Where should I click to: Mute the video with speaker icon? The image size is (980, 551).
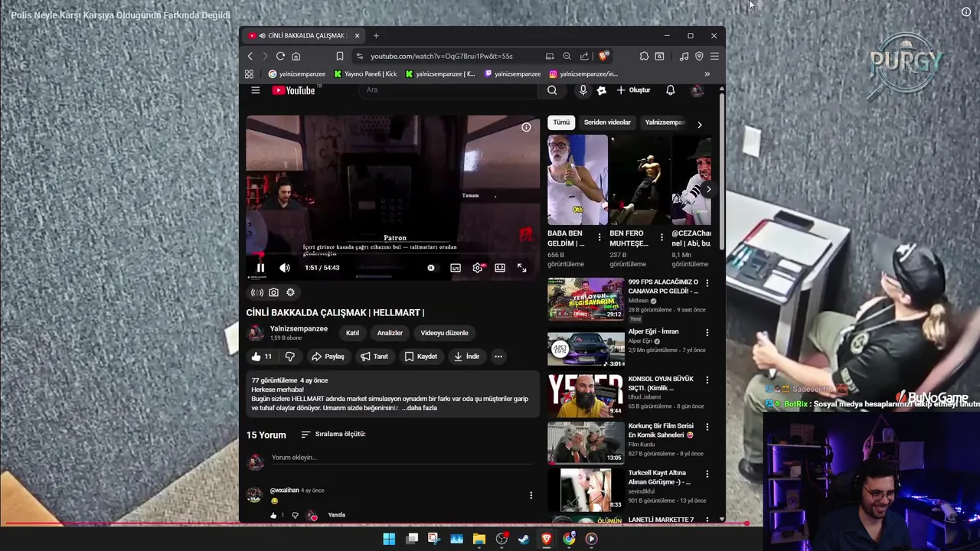tap(285, 268)
